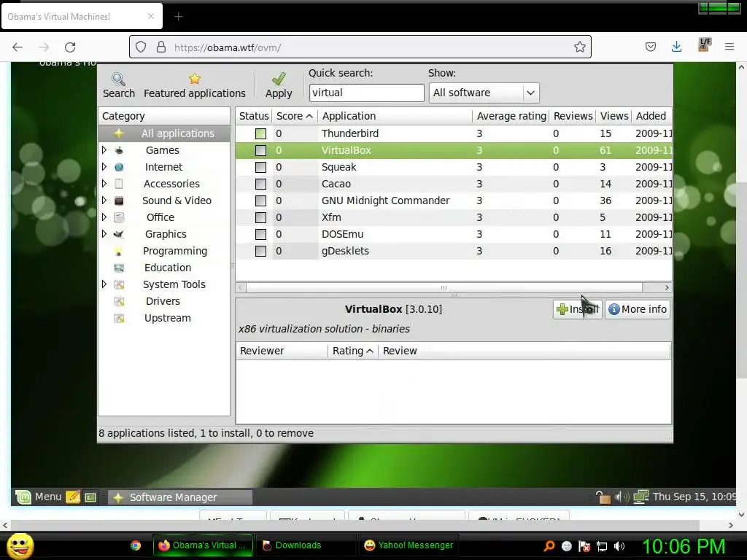Toggle the gDesklets status checkbox
Image resolution: width=747 pixels, height=560 pixels.
click(x=260, y=251)
